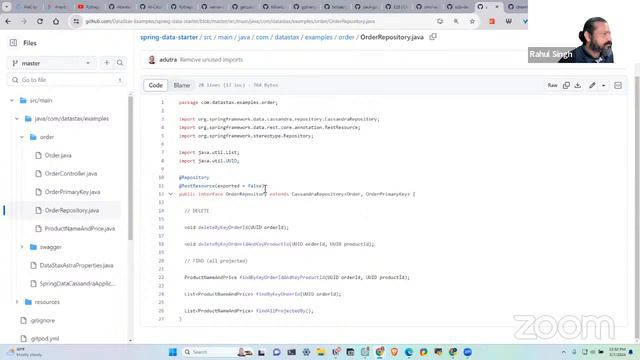Open taskbar clock and date

pos(617,352)
